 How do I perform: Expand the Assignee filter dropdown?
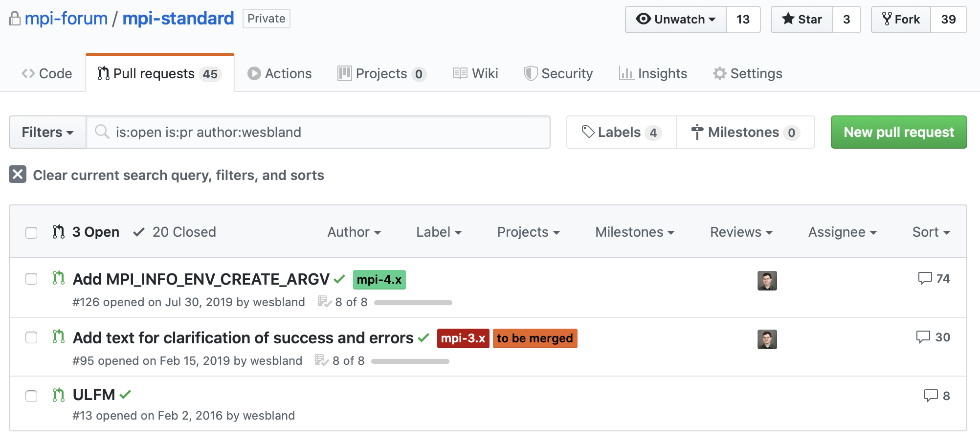click(842, 232)
